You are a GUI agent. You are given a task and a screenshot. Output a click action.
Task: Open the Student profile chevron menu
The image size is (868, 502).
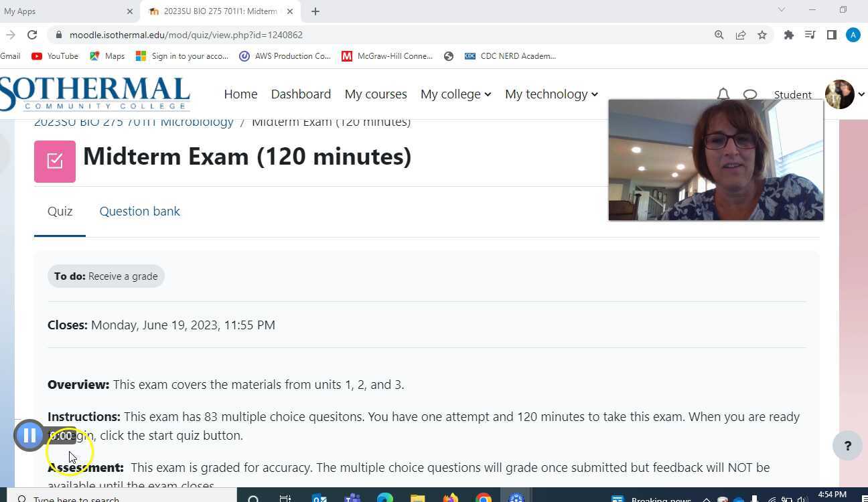point(862,95)
